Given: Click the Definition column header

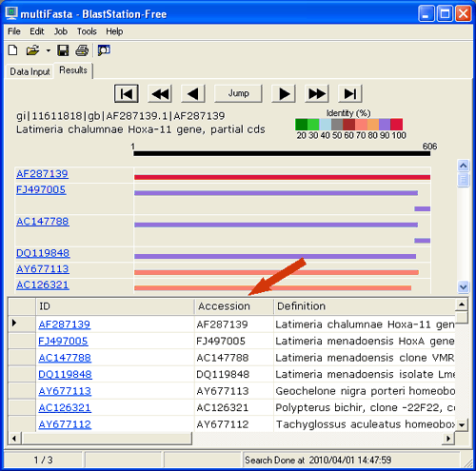Looking at the screenshot, I should point(365,306).
